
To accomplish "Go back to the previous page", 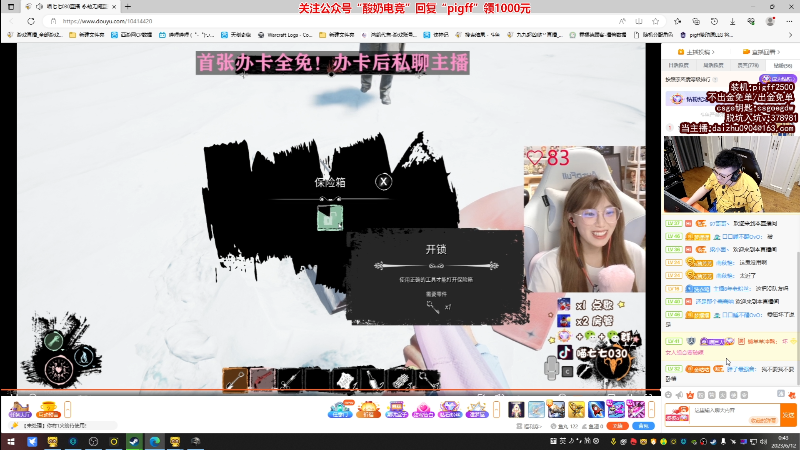I will [x=12, y=21].
